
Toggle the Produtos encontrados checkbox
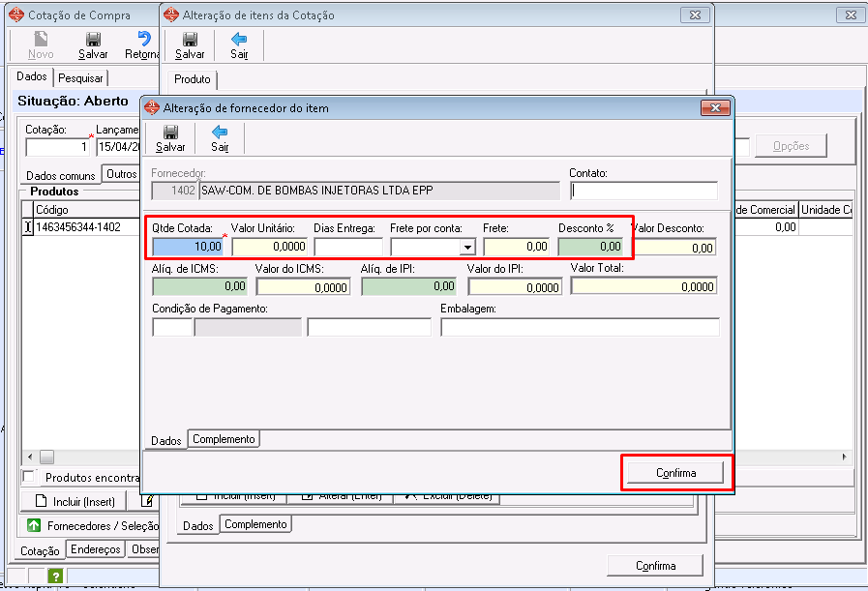28,477
